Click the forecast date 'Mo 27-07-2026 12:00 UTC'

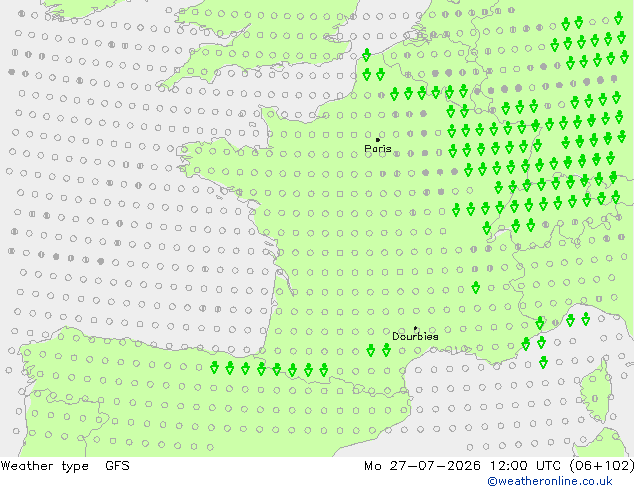tap(463, 466)
